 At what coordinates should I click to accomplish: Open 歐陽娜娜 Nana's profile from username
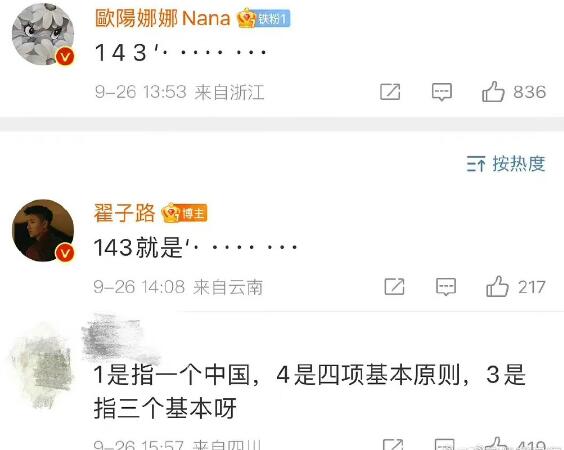(x=163, y=18)
